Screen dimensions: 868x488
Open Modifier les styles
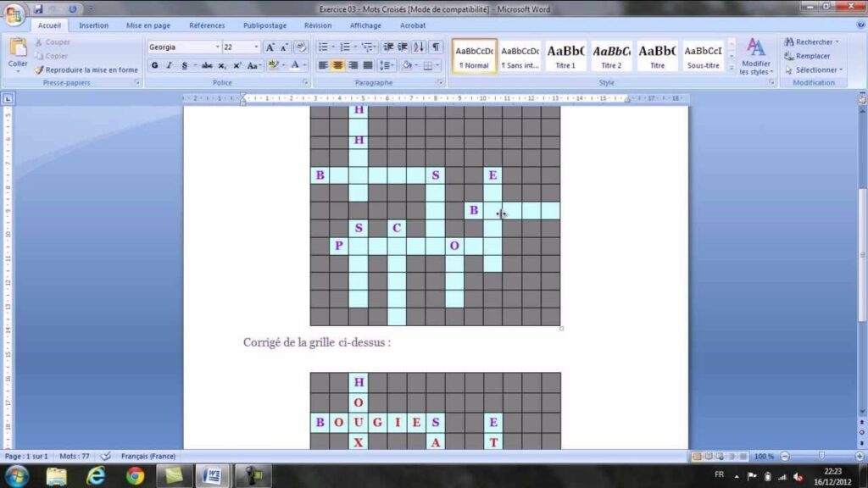pos(755,56)
